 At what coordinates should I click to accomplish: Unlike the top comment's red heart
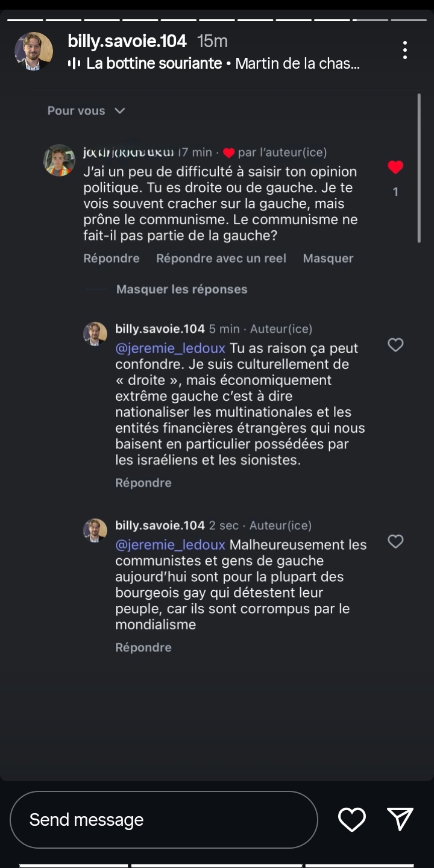395,167
